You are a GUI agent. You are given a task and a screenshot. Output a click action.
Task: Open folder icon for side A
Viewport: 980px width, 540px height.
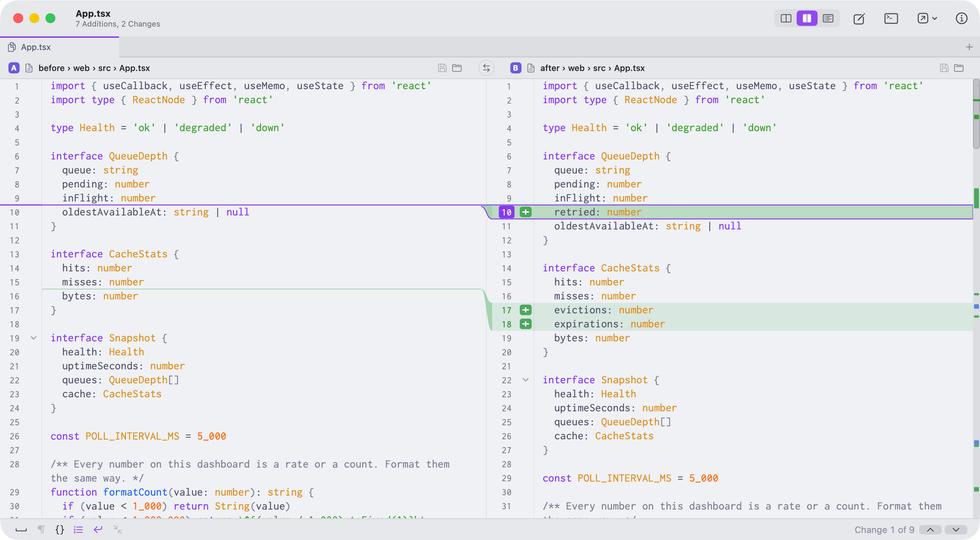pyautogui.click(x=457, y=68)
